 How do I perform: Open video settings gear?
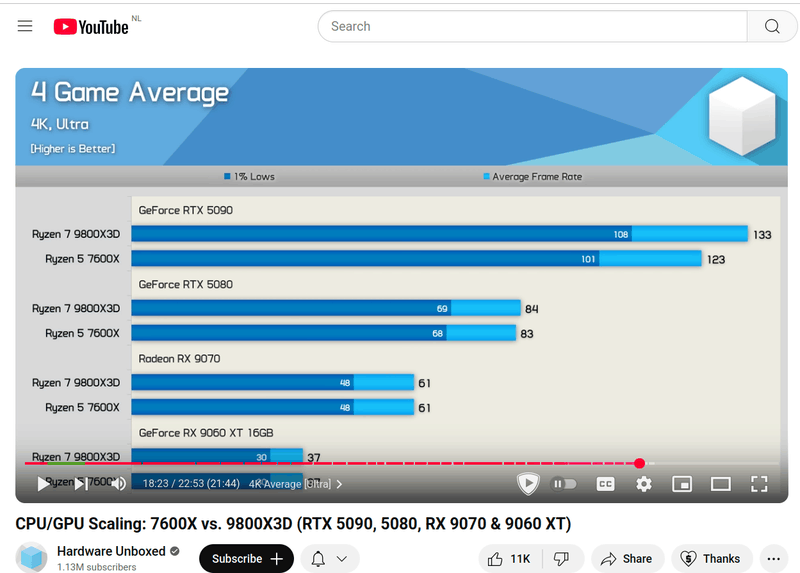pyautogui.click(x=644, y=484)
